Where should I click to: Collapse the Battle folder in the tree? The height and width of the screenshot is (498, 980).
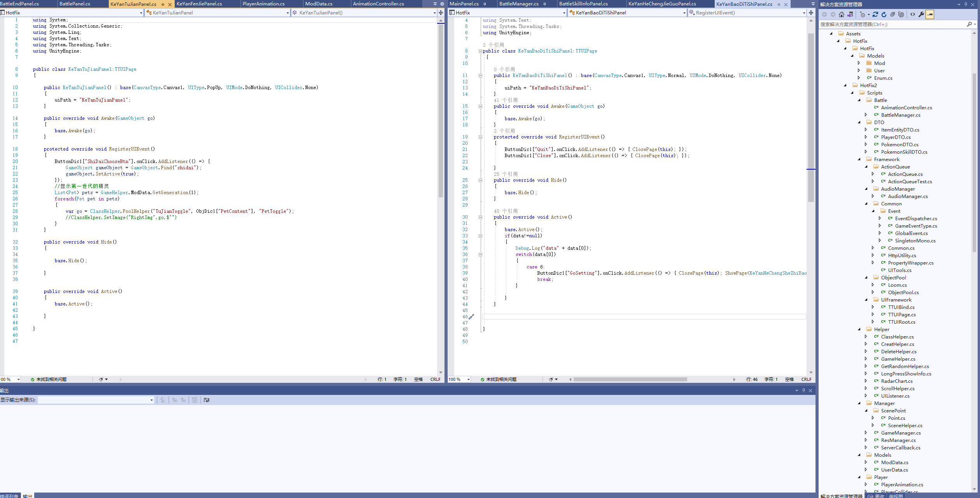[x=859, y=100]
